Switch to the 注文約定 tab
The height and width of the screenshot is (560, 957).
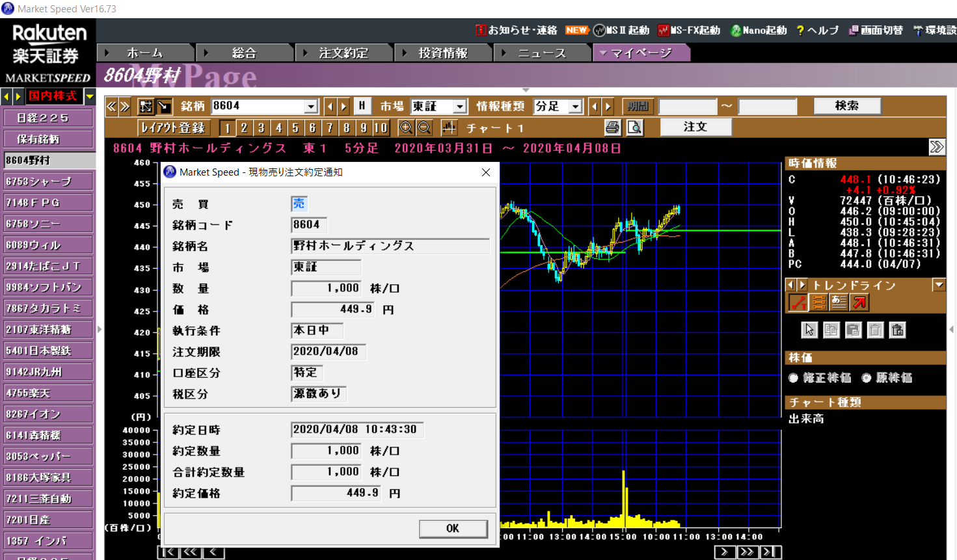(344, 53)
